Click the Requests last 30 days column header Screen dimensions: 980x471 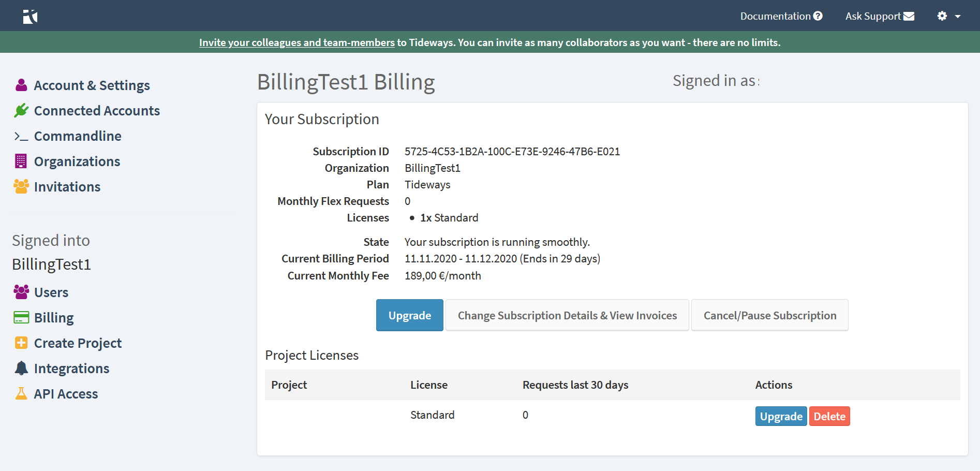(575, 385)
